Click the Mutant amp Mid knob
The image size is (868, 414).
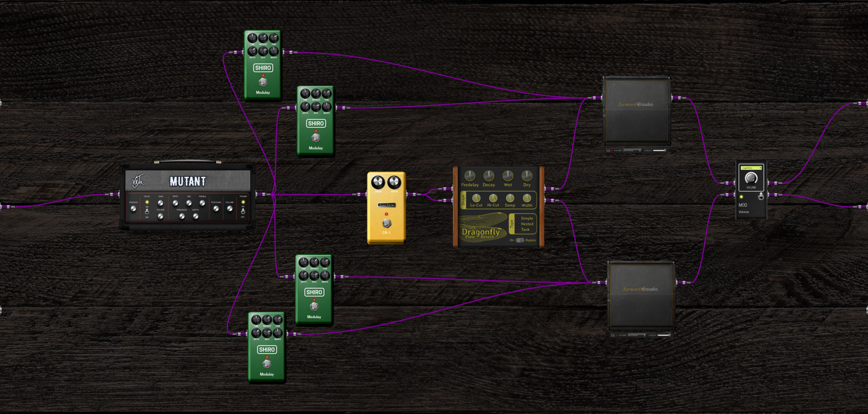189,203
